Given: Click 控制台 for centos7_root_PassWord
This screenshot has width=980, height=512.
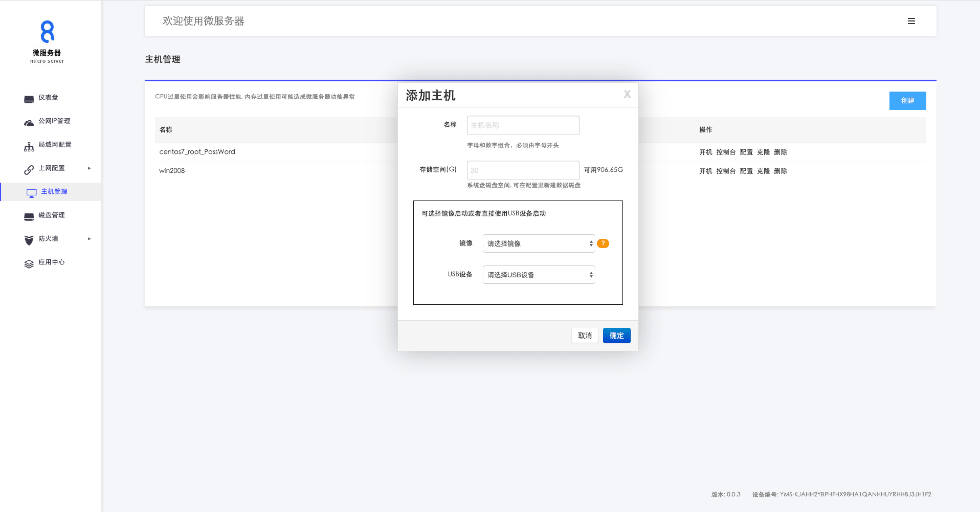Looking at the screenshot, I should tap(726, 152).
